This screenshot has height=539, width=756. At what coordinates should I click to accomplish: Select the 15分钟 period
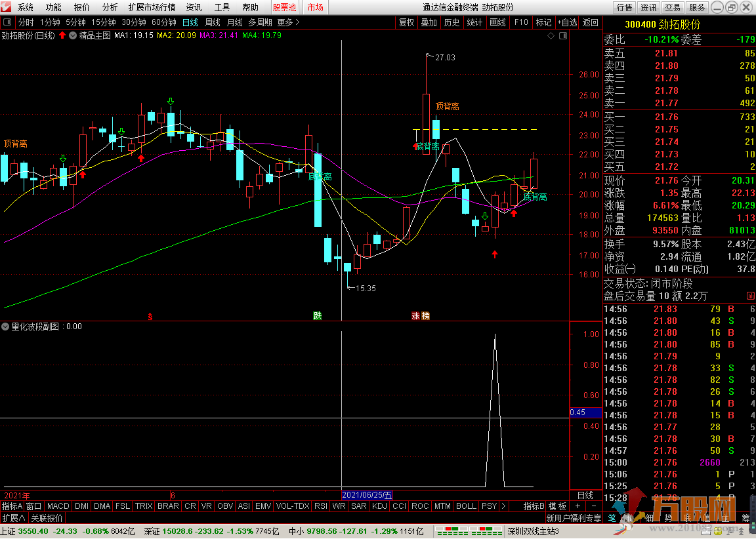[103, 22]
